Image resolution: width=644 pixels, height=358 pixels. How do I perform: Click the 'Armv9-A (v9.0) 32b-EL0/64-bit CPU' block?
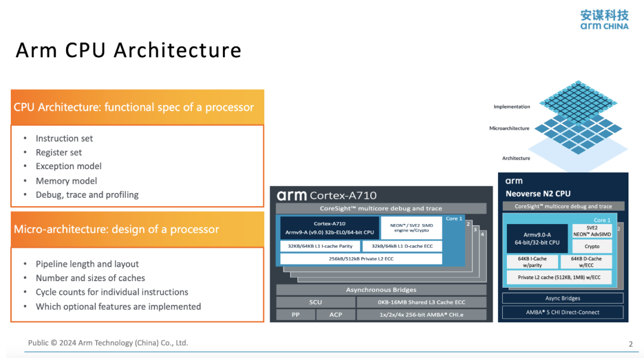[329, 228]
